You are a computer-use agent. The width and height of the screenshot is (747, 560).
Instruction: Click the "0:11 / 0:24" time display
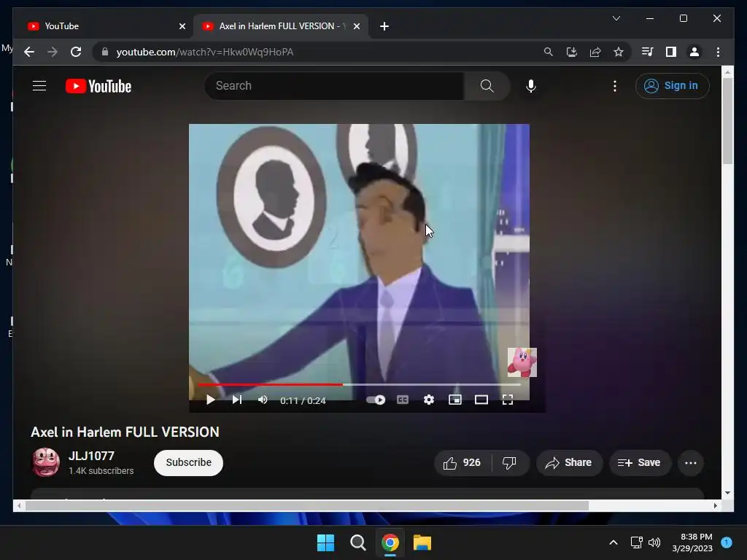click(x=303, y=400)
